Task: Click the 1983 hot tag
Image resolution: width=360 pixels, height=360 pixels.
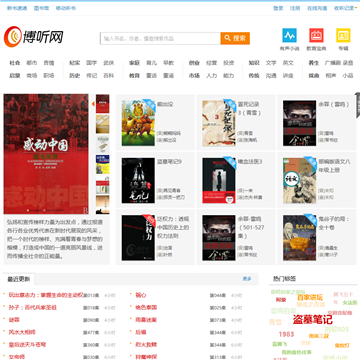Action: coord(286,334)
